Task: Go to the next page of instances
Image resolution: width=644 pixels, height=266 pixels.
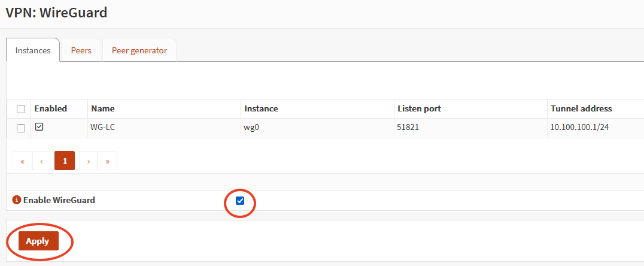Action: pyautogui.click(x=88, y=161)
